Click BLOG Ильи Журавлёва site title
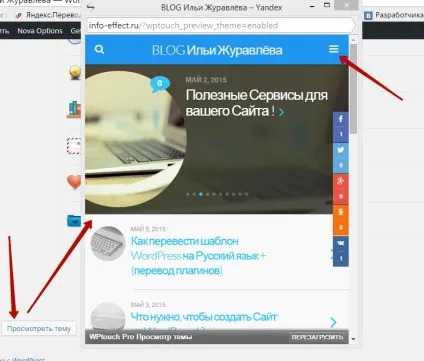 (217, 50)
